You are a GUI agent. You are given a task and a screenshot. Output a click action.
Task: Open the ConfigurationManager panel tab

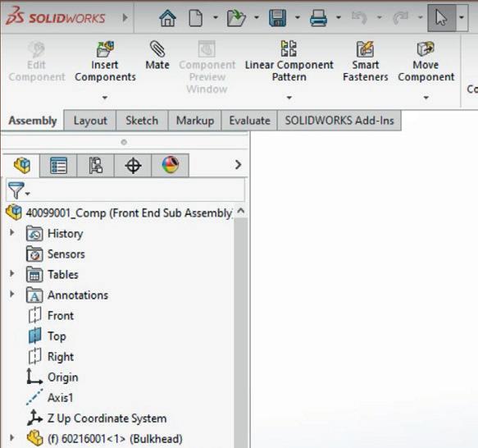click(x=95, y=166)
